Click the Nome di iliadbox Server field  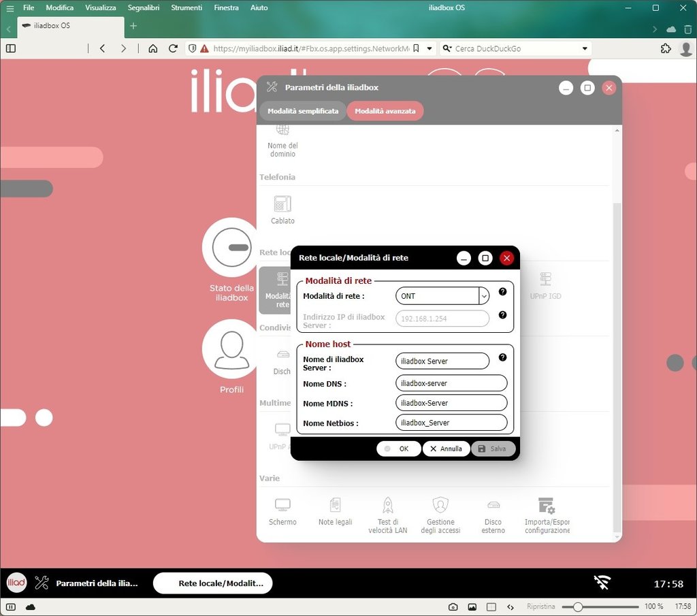pos(442,361)
